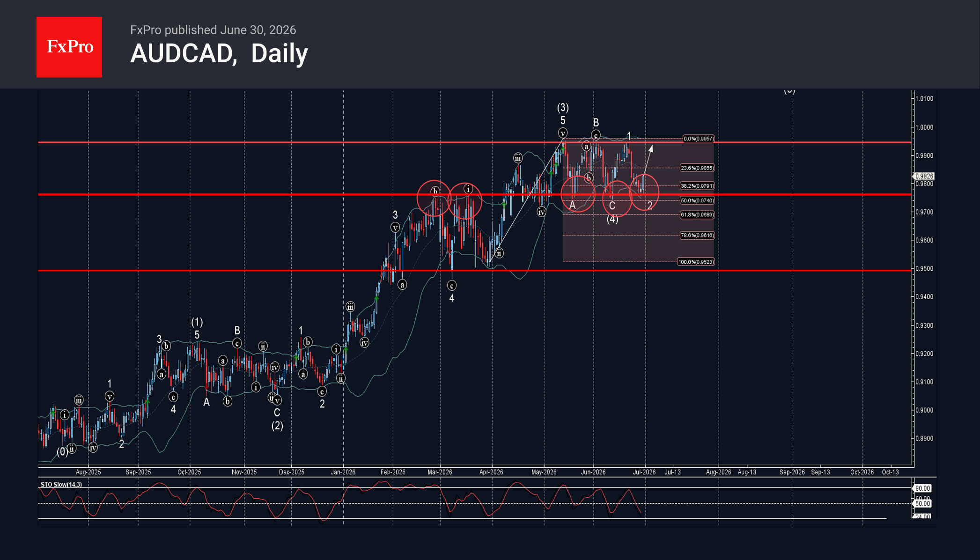Click the Oct-13 date axis label
980x560 pixels.
[890, 472]
